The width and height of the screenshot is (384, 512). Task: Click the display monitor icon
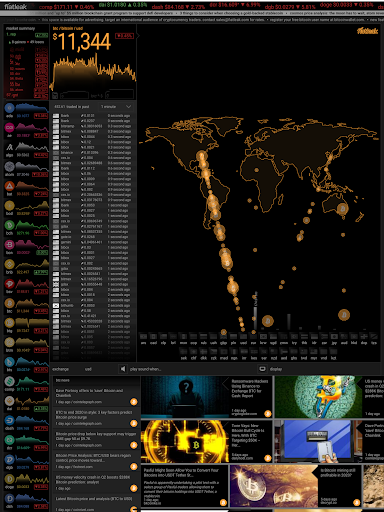tap(262, 369)
